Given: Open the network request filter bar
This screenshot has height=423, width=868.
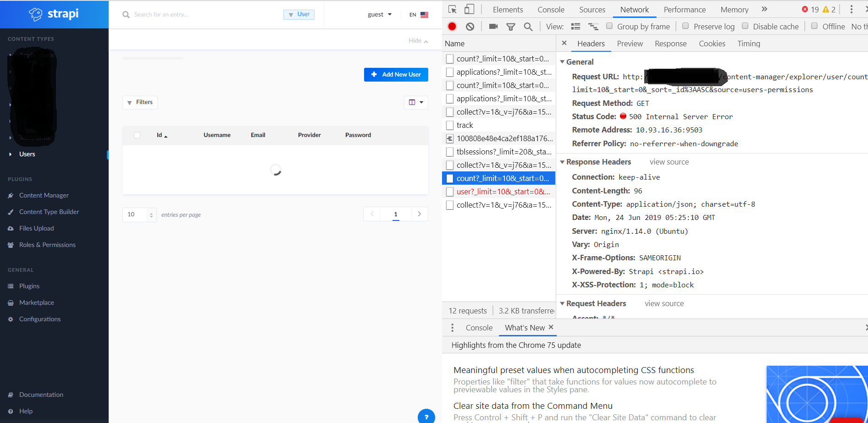Looking at the screenshot, I should 510,26.
